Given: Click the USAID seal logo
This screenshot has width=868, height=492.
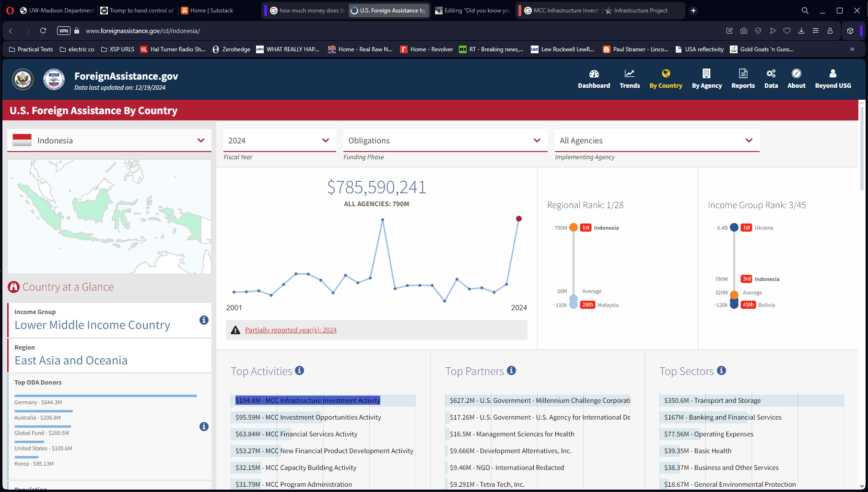Looking at the screenshot, I should pyautogui.click(x=54, y=80).
